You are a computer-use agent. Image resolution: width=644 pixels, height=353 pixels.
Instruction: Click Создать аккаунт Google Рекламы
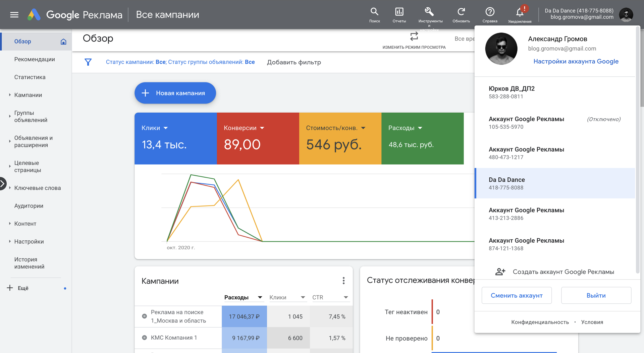555,272
